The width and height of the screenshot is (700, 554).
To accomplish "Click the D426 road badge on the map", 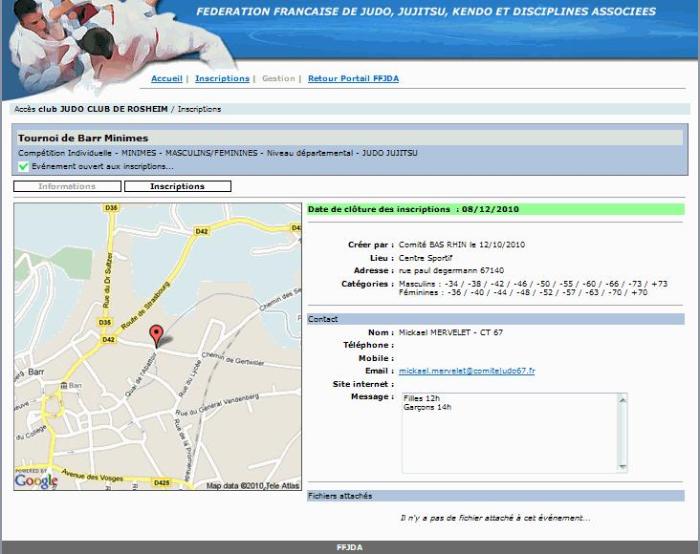I will click(161, 483).
